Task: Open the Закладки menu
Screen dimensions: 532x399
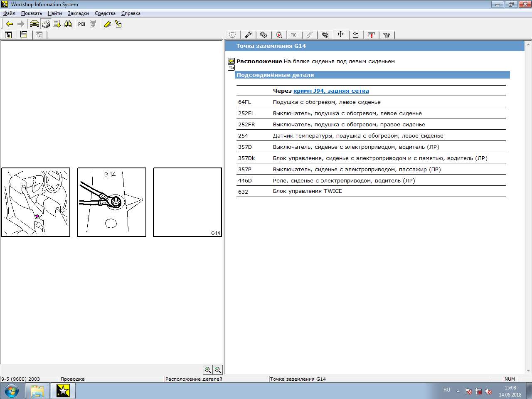Action: coord(78,13)
